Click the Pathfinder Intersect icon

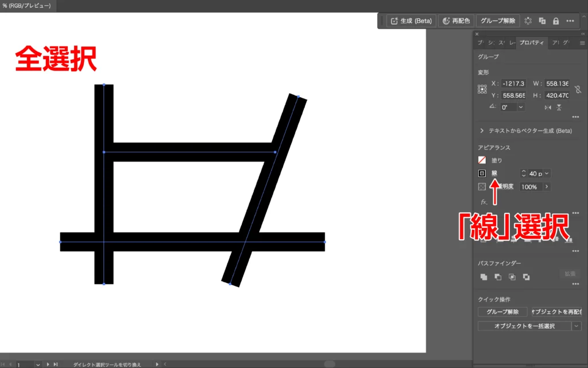click(x=512, y=277)
